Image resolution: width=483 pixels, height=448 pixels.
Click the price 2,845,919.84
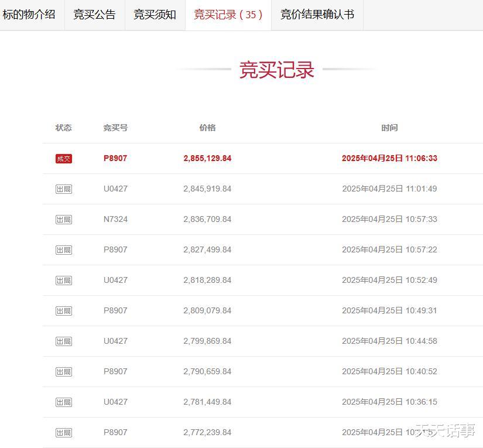[x=207, y=189]
